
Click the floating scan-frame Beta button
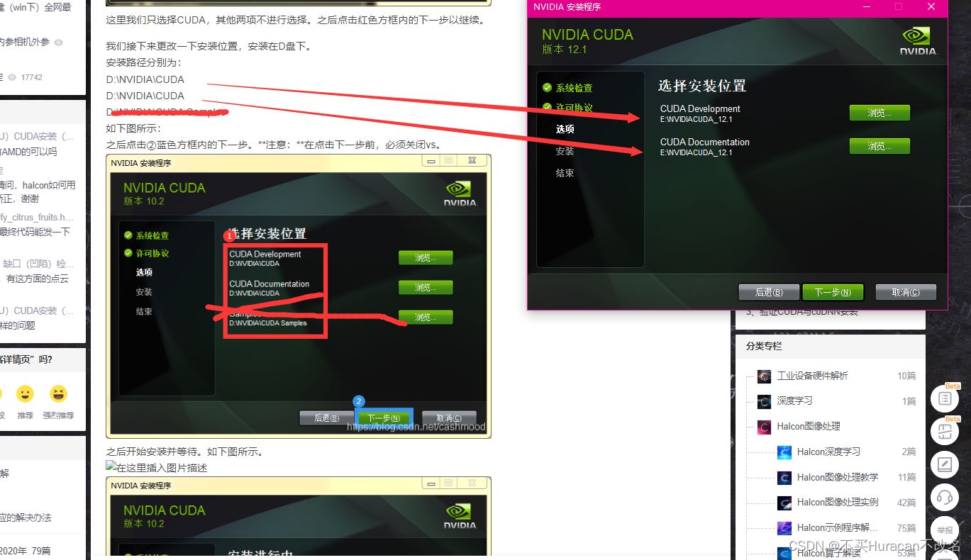945,431
